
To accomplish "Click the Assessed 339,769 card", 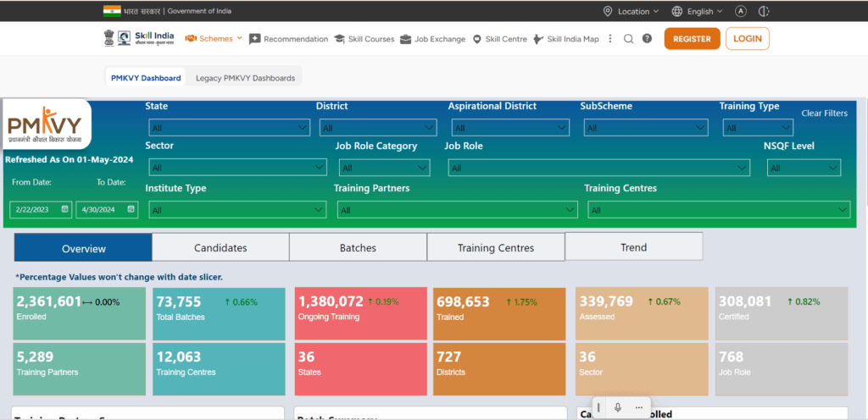I will [643, 313].
